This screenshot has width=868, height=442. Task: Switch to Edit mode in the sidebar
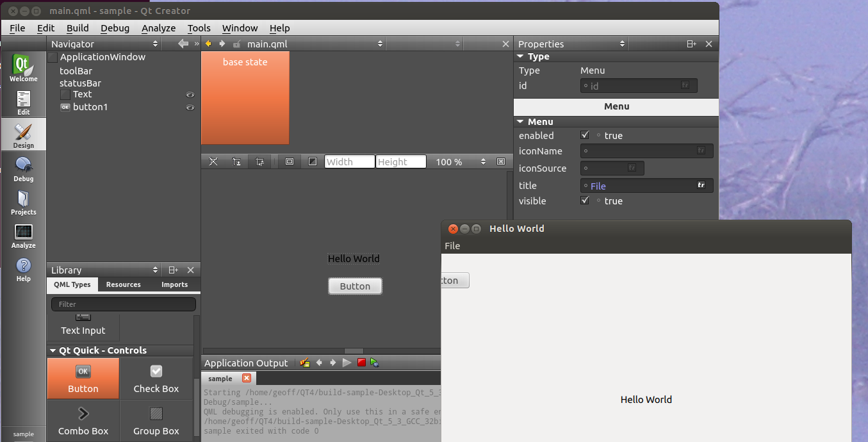point(23,101)
